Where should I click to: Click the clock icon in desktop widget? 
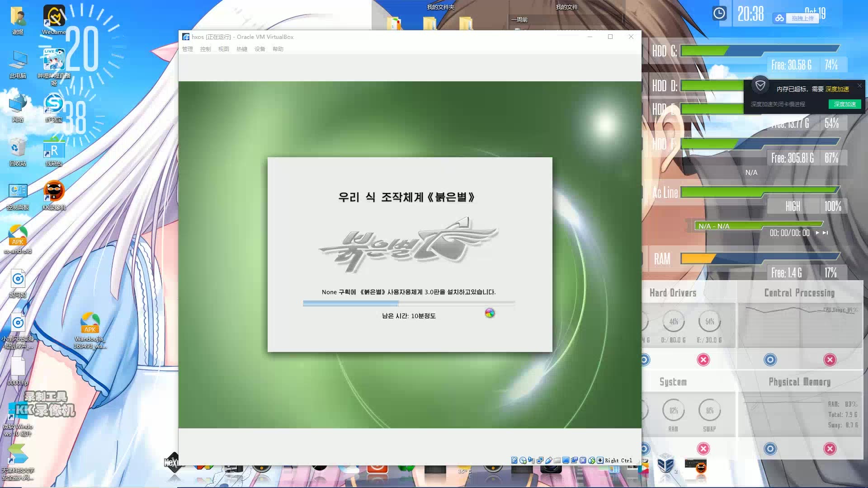click(x=719, y=14)
